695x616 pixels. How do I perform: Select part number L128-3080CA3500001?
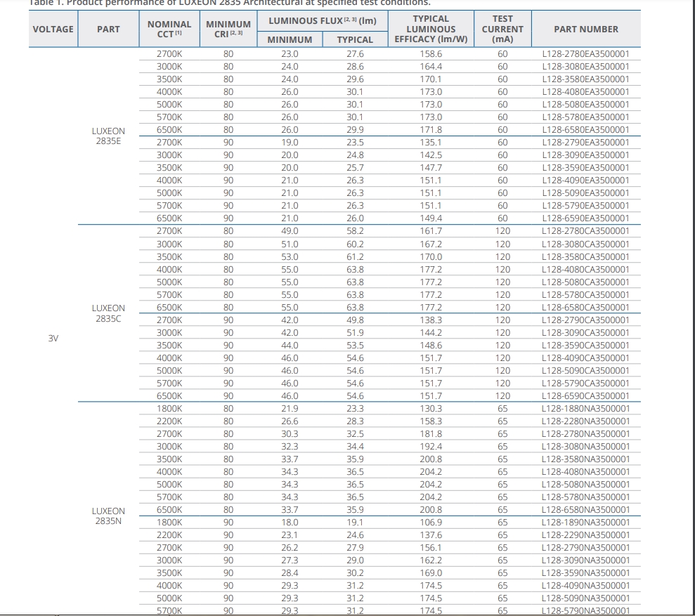click(x=586, y=244)
